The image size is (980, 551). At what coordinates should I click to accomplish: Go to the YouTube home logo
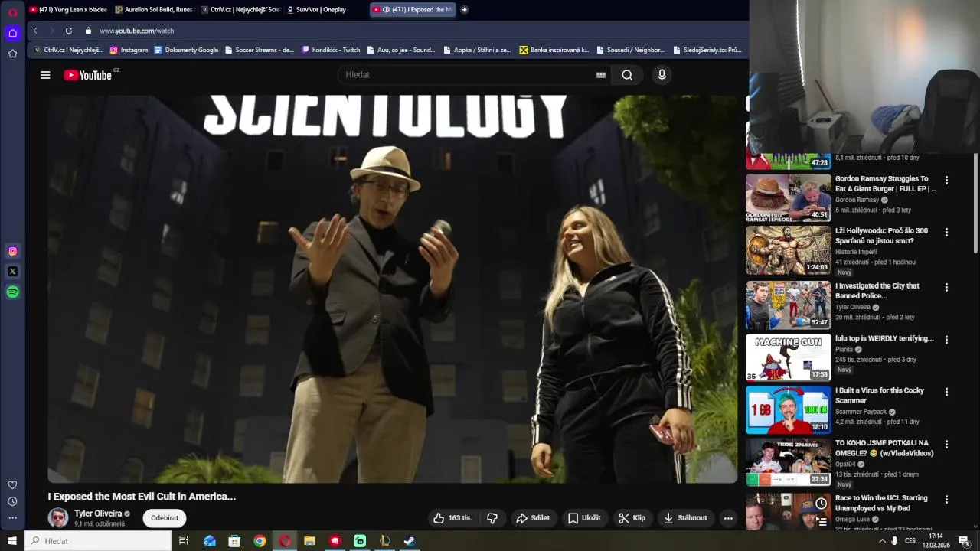[x=88, y=75]
